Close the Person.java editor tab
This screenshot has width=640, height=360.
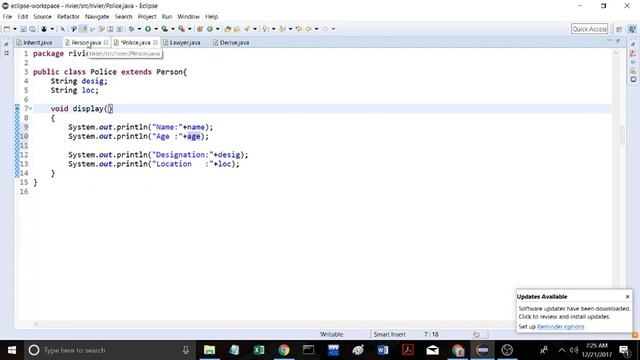click(x=106, y=42)
